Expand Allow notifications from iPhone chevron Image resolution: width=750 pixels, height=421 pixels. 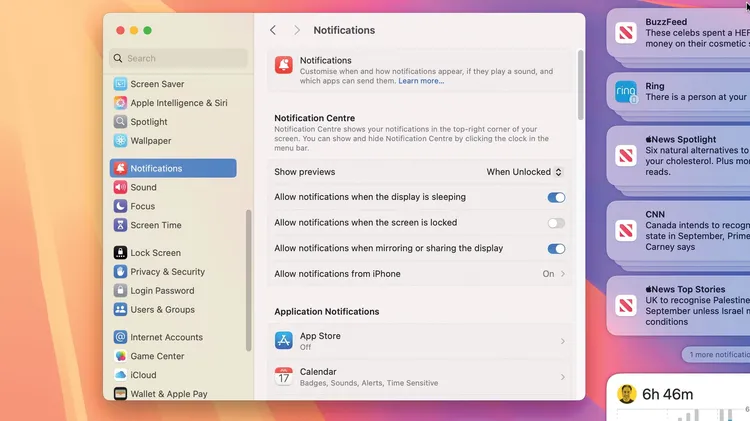(x=562, y=274)
